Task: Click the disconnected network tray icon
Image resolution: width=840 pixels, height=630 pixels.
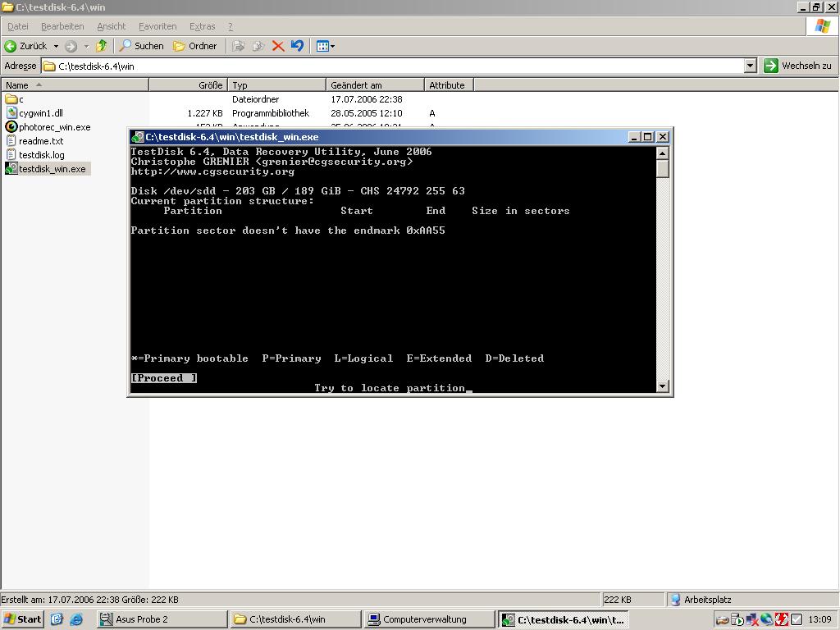Action: [x=751, y=620]
